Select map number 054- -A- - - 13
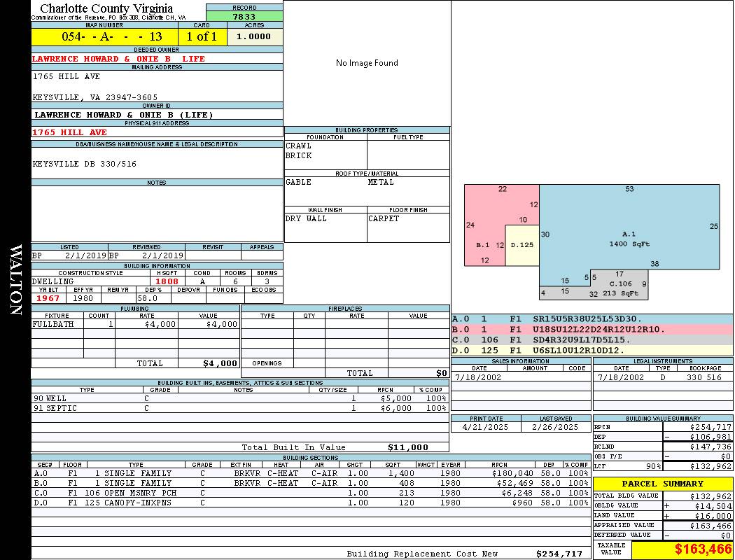This screenshot has width=735, height=560. click(x=112, y=36)
